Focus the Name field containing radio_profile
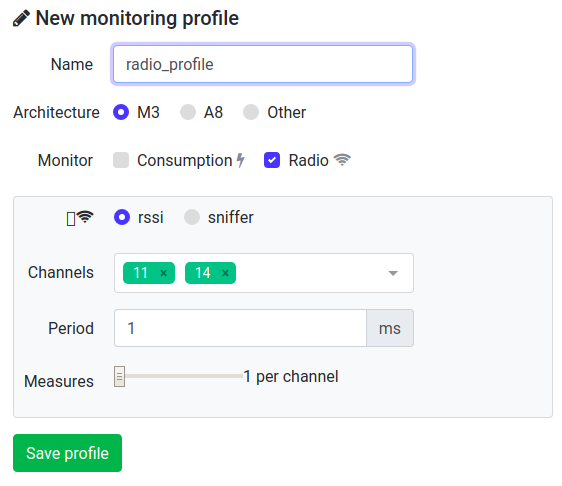 click(263, 65)
